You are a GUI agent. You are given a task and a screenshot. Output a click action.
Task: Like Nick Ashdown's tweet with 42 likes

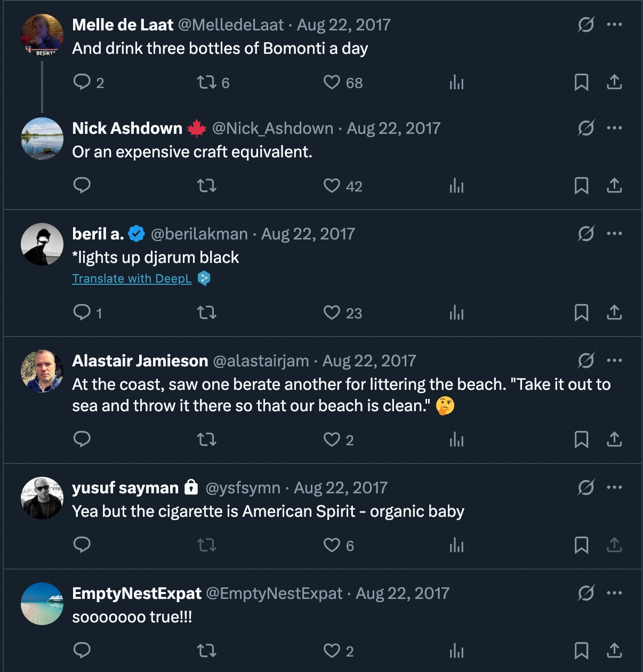332,186
